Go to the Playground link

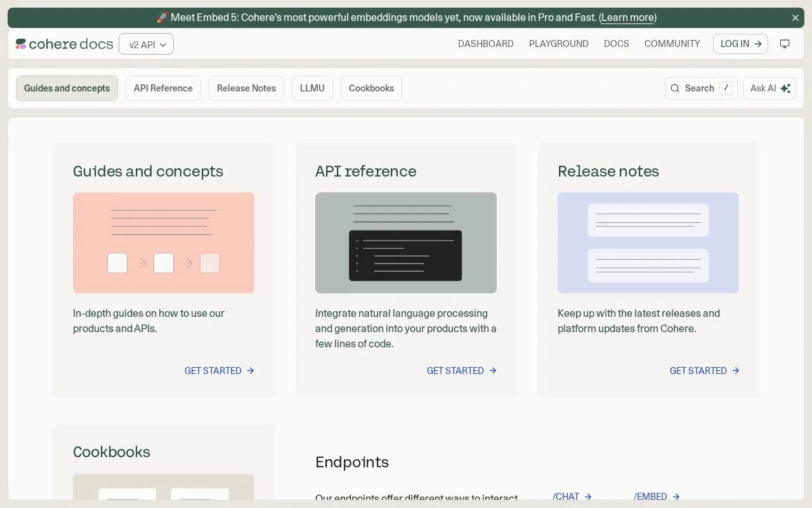pos(559,44)
